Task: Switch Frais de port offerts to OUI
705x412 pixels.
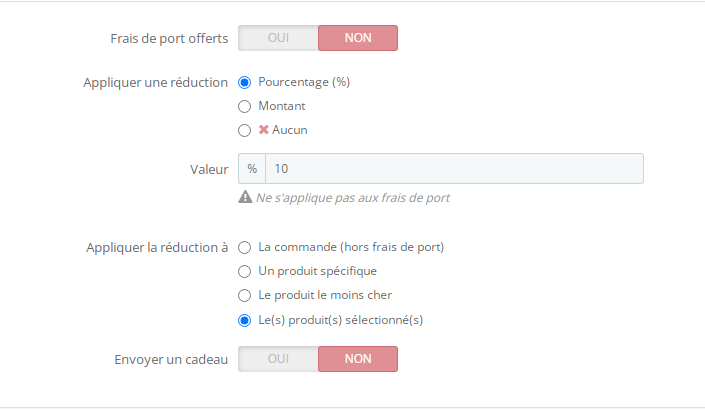Action: [x=278, y=38]
